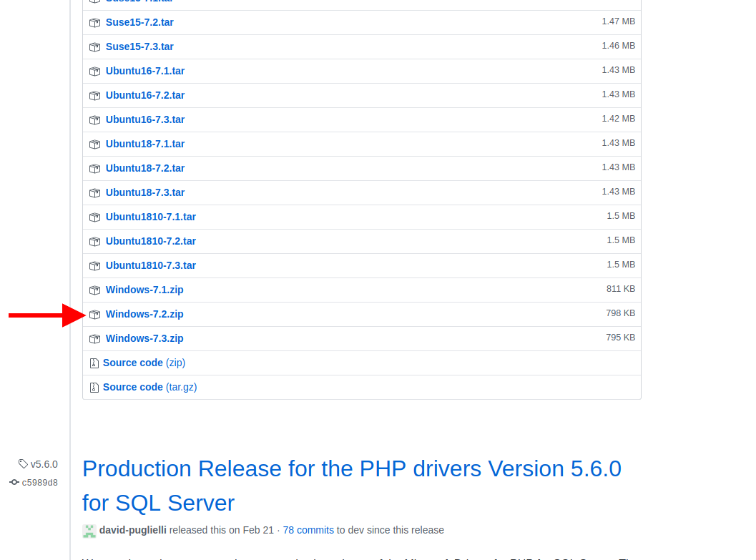Visit david-puglielli's profile link
This screenshot has height=560, width=756.
132,530
